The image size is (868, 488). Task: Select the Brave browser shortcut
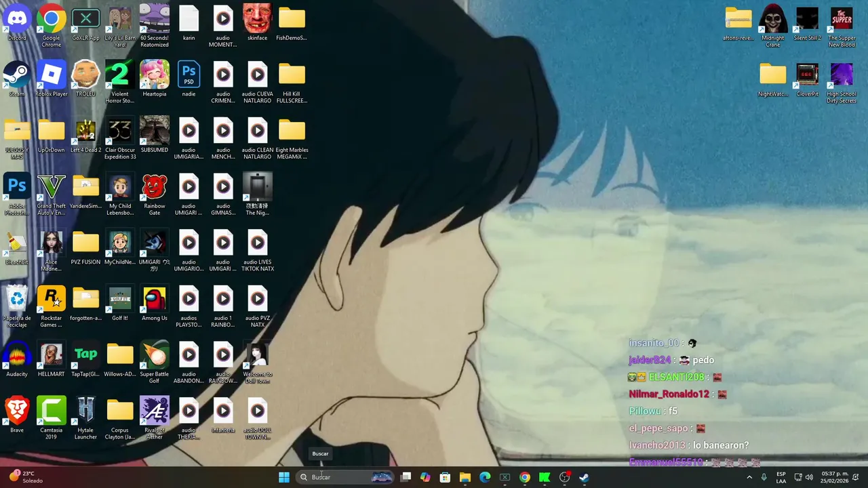click(x=17, y=415)
